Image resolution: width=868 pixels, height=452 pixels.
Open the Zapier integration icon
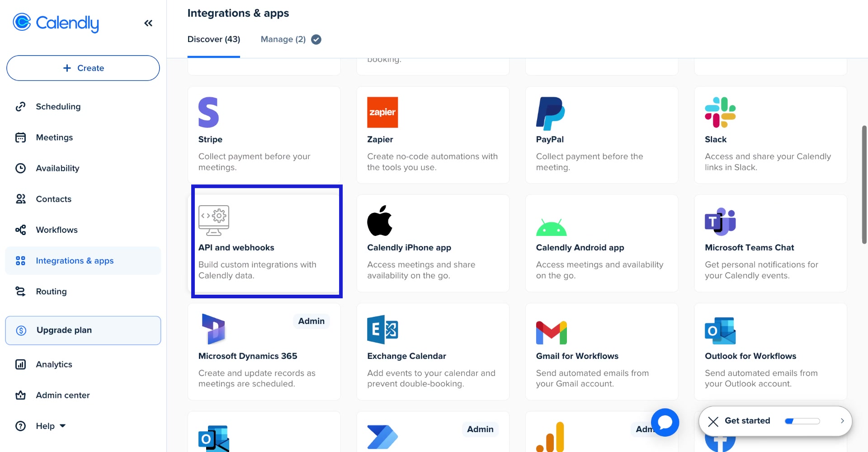(x=382, y=113)
